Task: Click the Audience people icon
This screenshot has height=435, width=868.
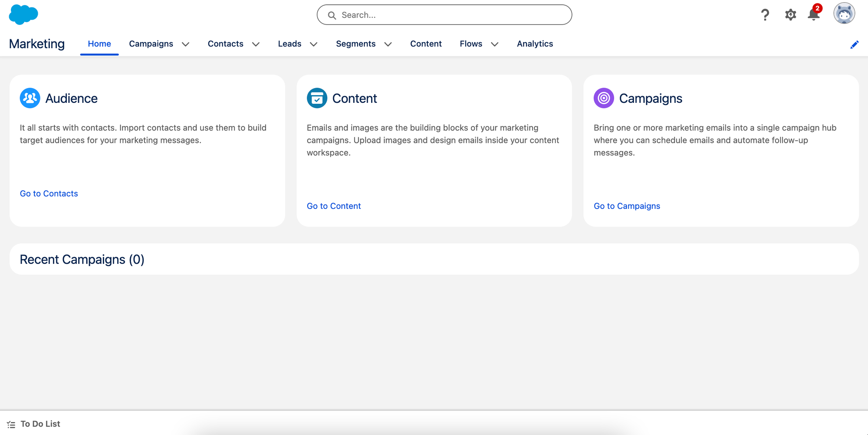Action: (30, 98)
